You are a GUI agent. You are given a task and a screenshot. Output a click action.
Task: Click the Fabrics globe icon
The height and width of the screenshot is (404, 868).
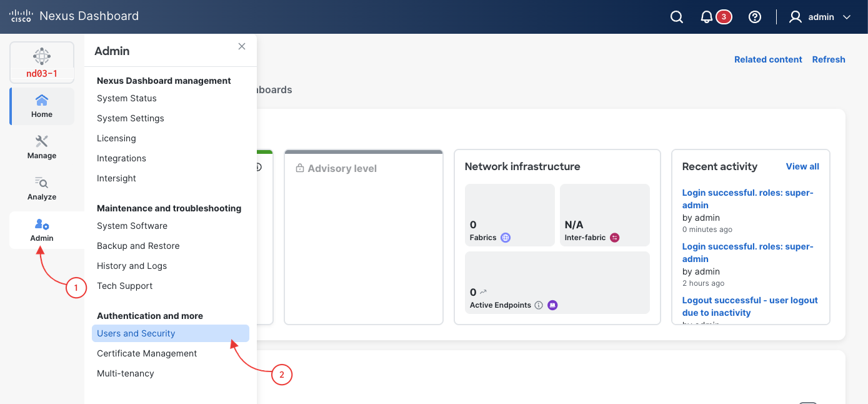click(506, 238)
